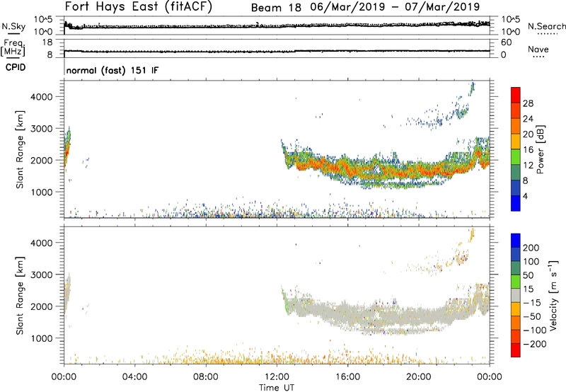The width and height of the screenshot is (566, 392).
Task: Click the 'Power [dB]' color bar label
Action: point(541,149)
